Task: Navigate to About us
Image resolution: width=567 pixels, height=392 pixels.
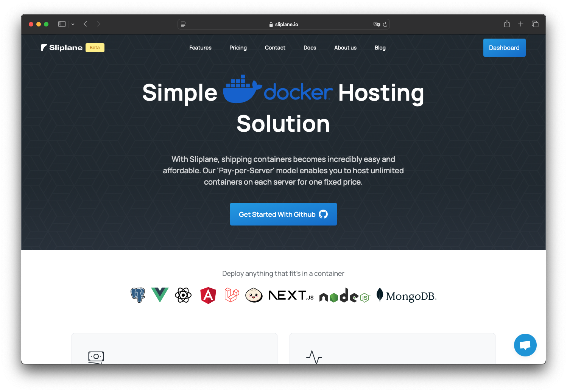Action: [x=345, y=48]
